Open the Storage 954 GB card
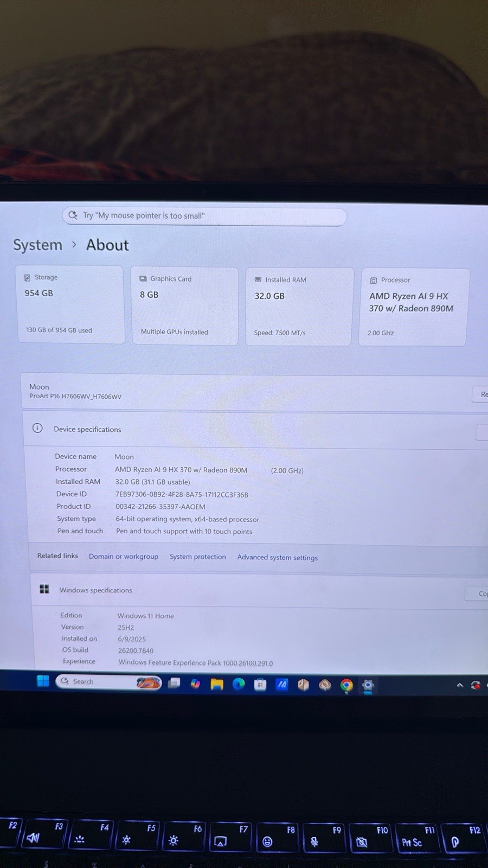Screen dimensions: 488x868 pos(71,304)
